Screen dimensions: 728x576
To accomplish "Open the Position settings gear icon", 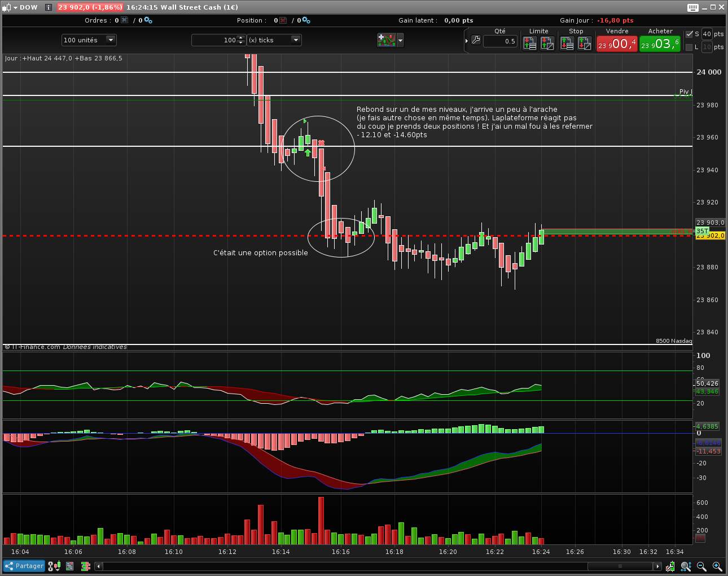I will (x=306, y=20).
